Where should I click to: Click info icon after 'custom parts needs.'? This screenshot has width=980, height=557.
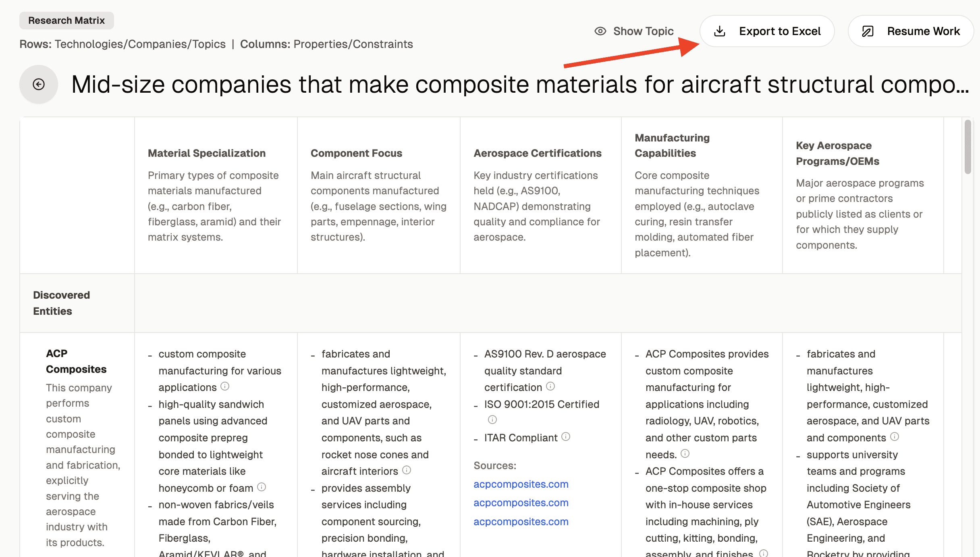coord(685,454)
